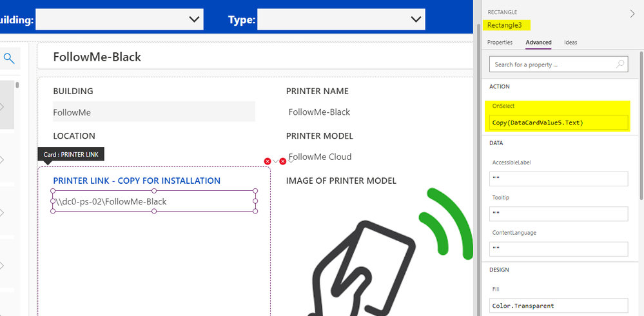Open the Building dropdown
Image resolution: width=644 pixels, height=316 pixels.
tap(119, 19)
